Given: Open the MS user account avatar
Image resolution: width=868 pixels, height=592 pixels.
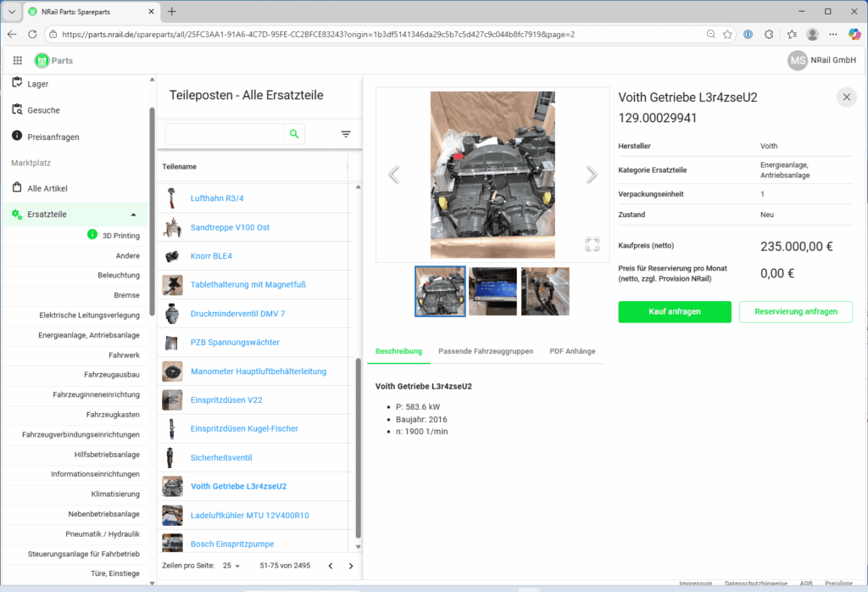Looking at the screenshot, I should click(x=797, y=60).
